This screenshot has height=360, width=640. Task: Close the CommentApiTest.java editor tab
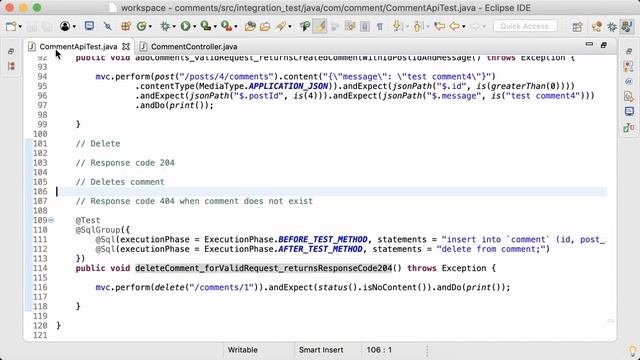(126, 47)
